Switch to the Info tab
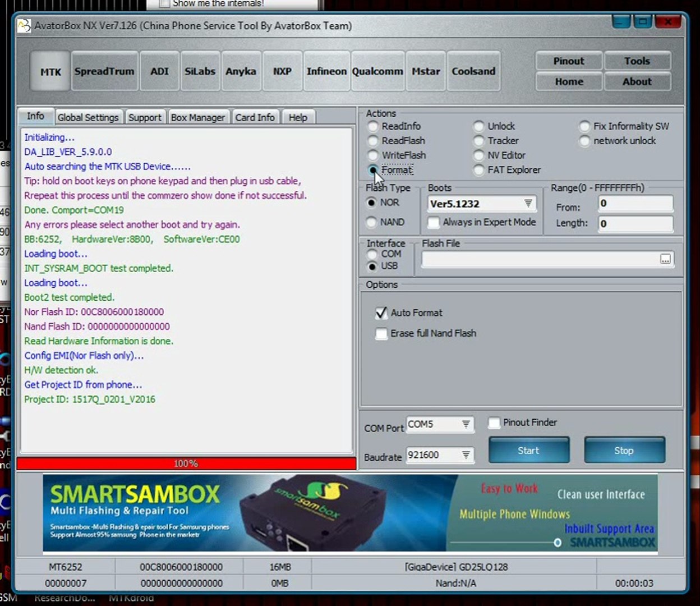This screenshot has width=700, height=606. point(35,116)
